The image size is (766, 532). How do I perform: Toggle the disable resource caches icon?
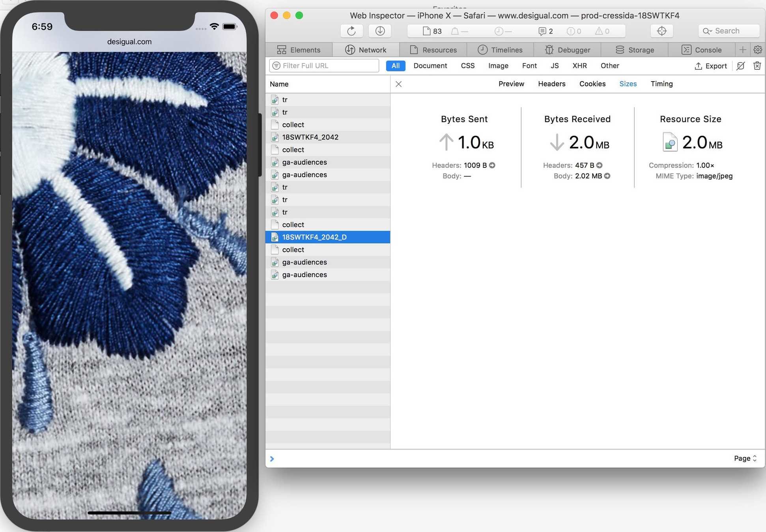[740, 66]
